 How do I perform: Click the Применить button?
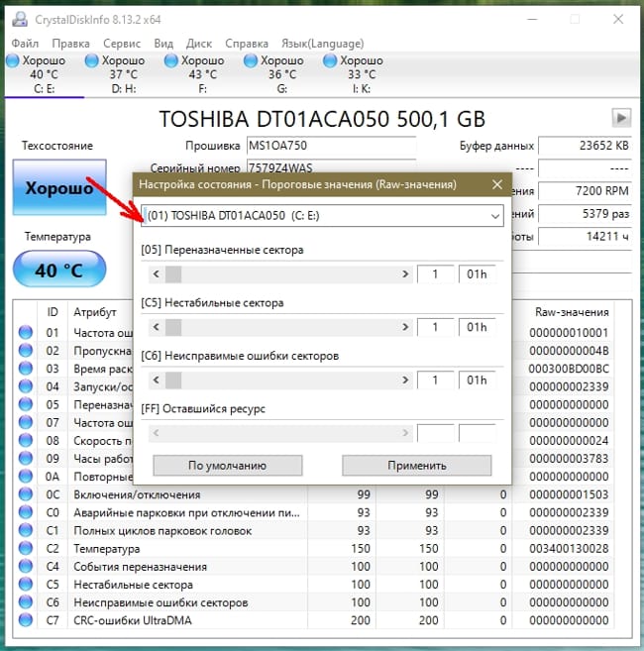417,466
